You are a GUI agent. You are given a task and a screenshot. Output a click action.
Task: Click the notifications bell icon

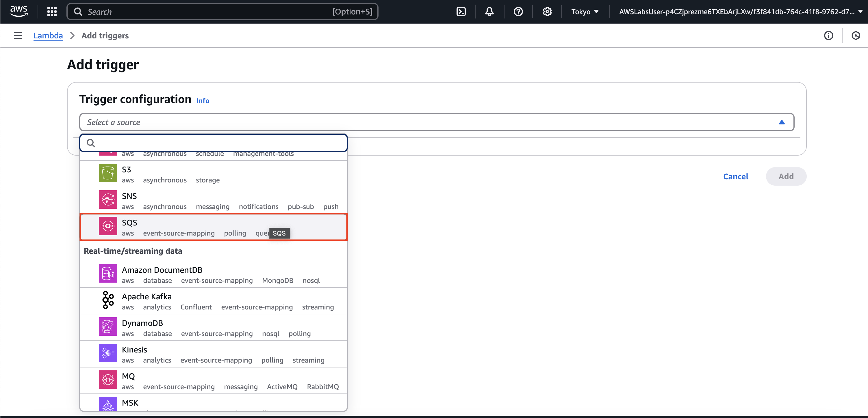click(489, 12)
